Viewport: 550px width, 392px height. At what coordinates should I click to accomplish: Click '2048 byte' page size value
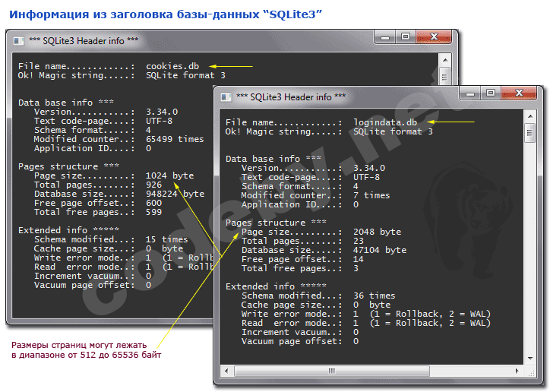coord(377,232)
